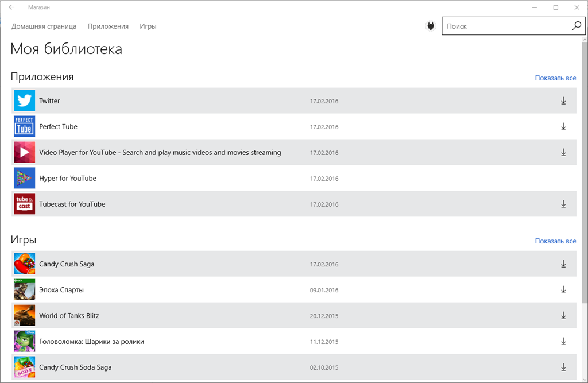Image resolution: width=588 pixels, height=383 pixels.
Task: Open Эпоха Спарты title
Action: tap(61, 290)
